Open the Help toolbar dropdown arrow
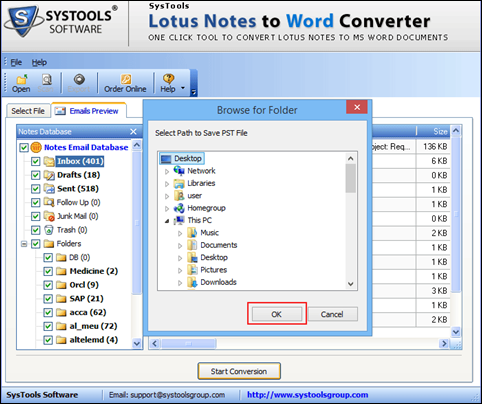Viewport: 482px width, 404px height. pyautogui.click(x=183, y=88)
